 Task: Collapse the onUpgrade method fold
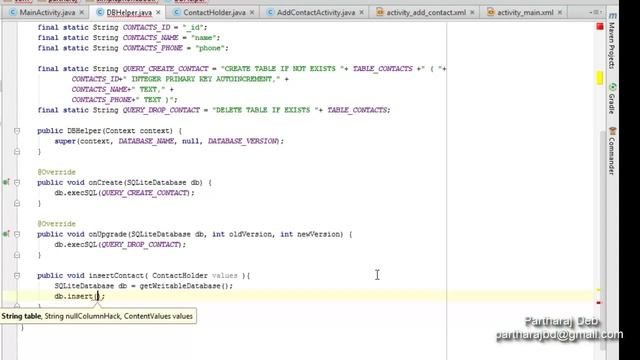[17, 234]
